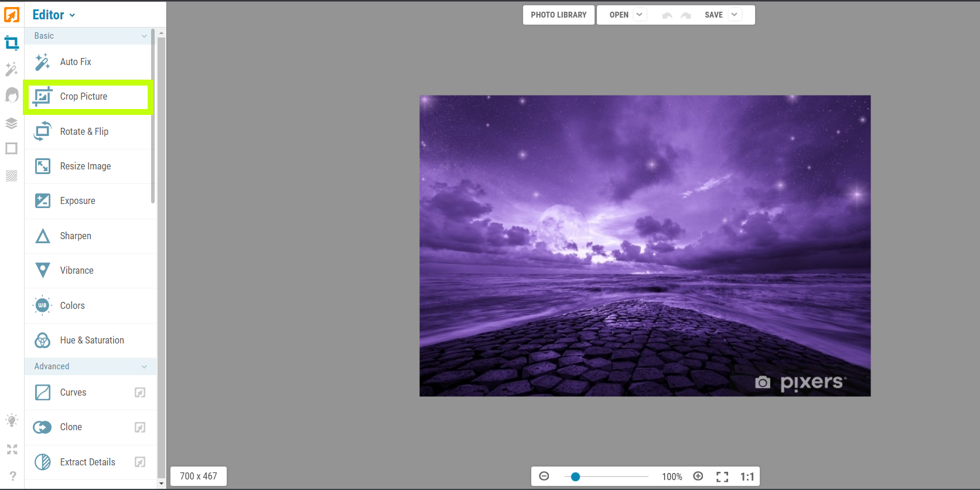Click the expand fullscreen arrows icon in left rail
Image resolution: width=980 pixels, height=490 pixels.
pos(12,450)
